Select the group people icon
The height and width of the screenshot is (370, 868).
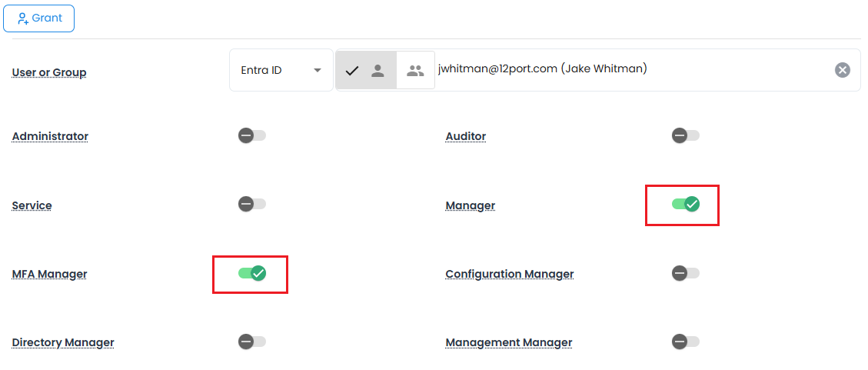(x=415, y=71)
